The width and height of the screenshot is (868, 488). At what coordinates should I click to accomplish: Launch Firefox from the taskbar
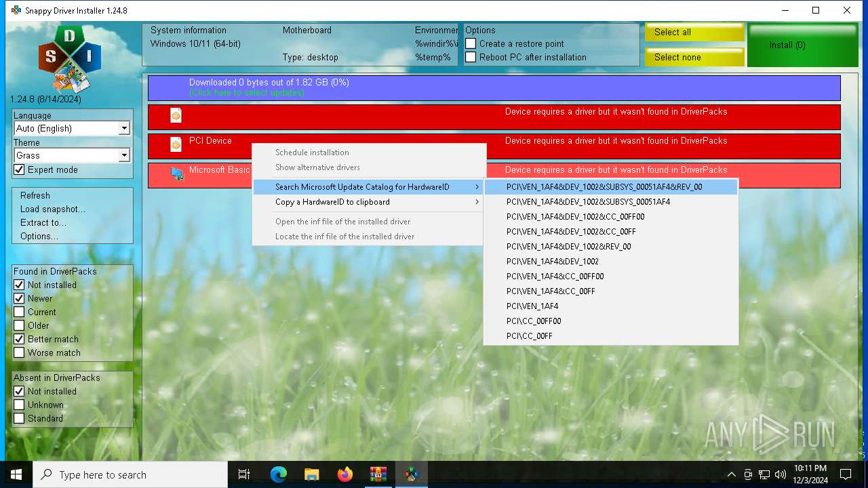(344, 474)
